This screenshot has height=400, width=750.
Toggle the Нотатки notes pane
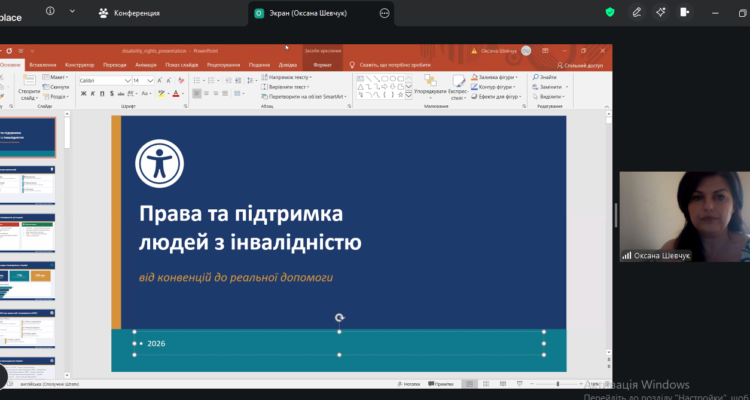pos(407,383)
